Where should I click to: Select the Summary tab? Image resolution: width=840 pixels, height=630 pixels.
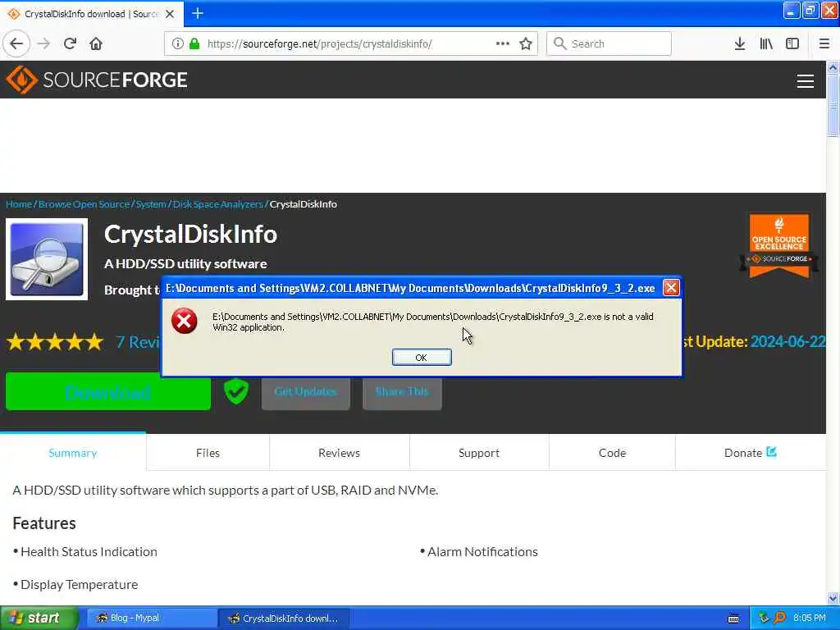pos(73,453)
